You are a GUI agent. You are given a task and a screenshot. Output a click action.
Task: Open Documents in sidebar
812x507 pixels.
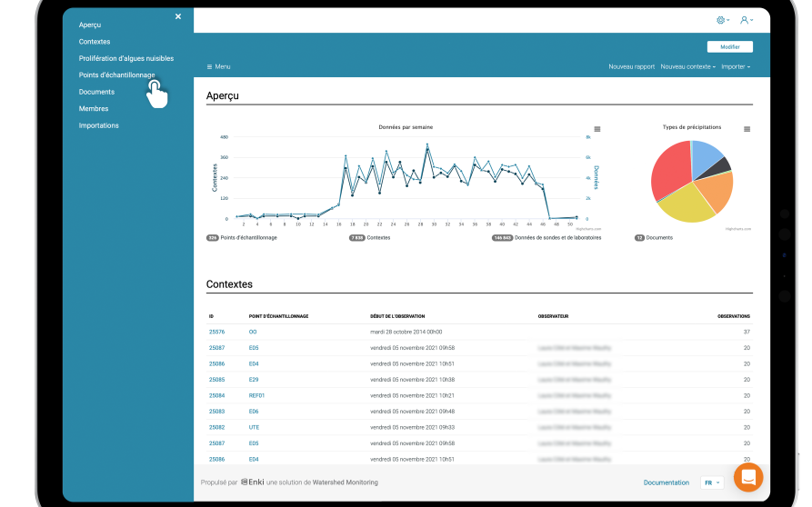tap(96, 92)
